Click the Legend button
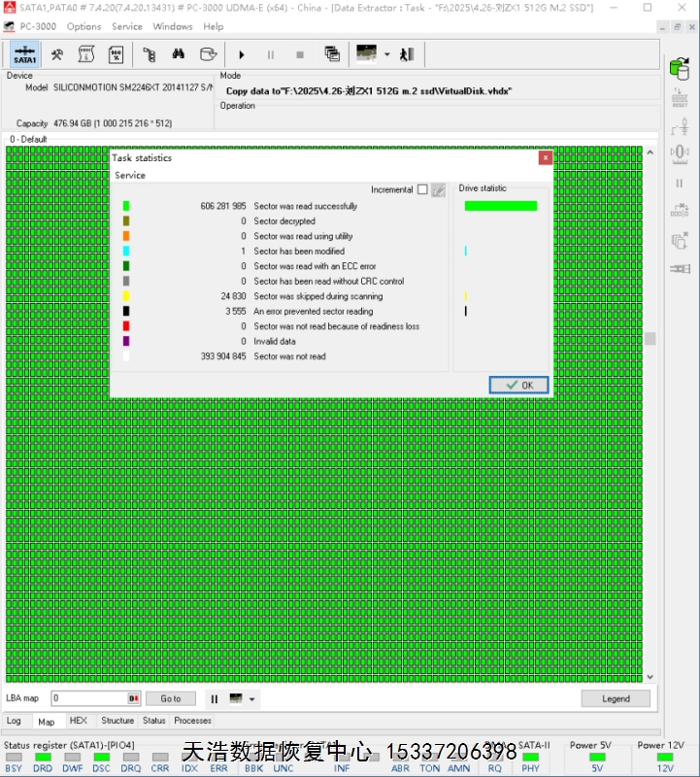This screenshot has width=700, height=777. point(616,698)
